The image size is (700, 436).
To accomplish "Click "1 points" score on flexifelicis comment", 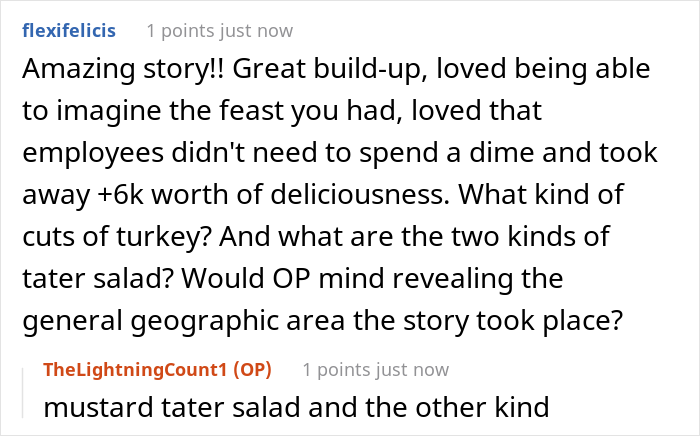I will [x=184, y=31].
